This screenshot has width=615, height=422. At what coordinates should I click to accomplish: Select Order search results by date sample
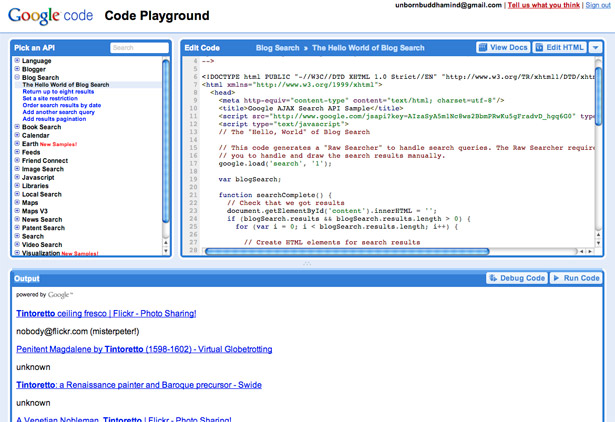click(x=62, y=105)
